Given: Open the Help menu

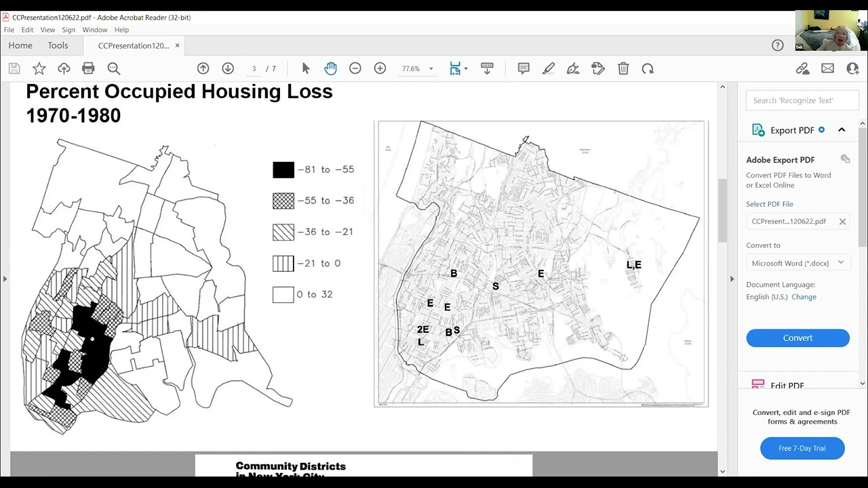Looking at the screenshot, I should tap(121, 30).
